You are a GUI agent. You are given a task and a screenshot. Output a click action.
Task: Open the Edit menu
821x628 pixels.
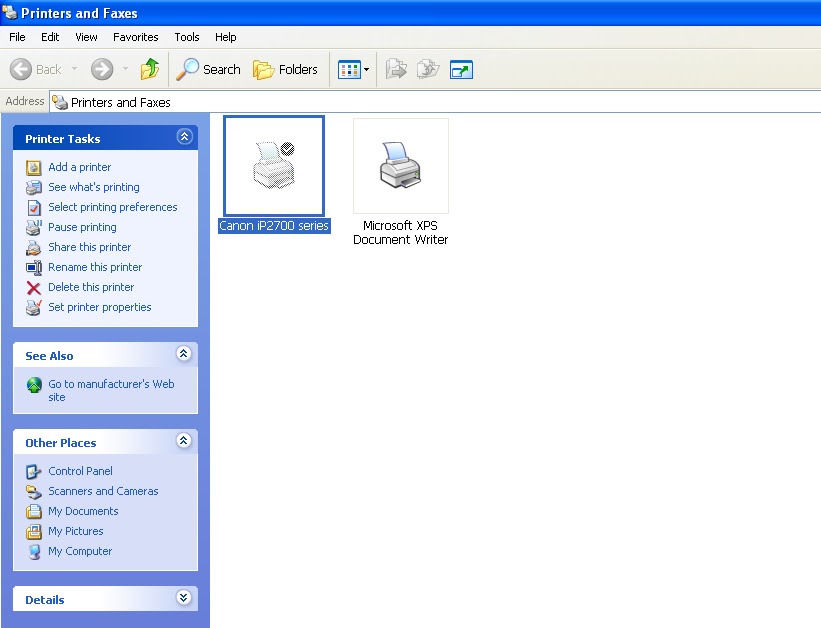pos(50,37)
